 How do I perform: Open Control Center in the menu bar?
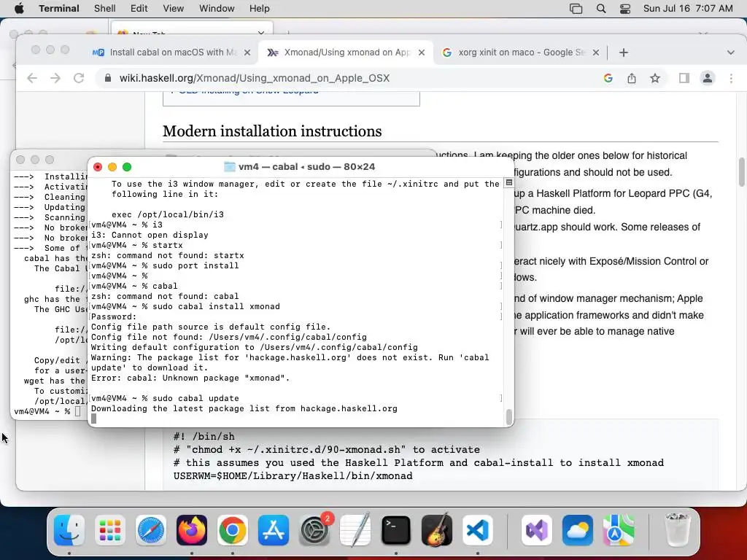(625, 9)
